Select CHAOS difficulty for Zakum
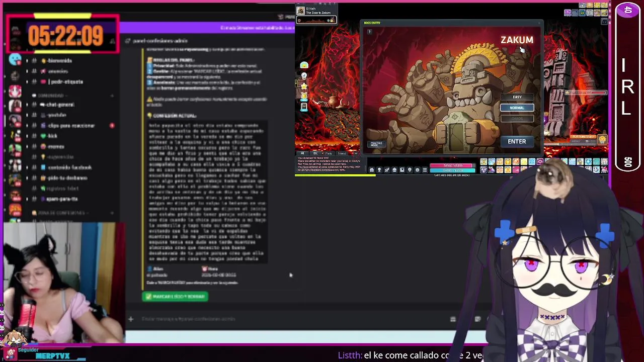The width and height of the screenshot is (644, 362). 517,119
